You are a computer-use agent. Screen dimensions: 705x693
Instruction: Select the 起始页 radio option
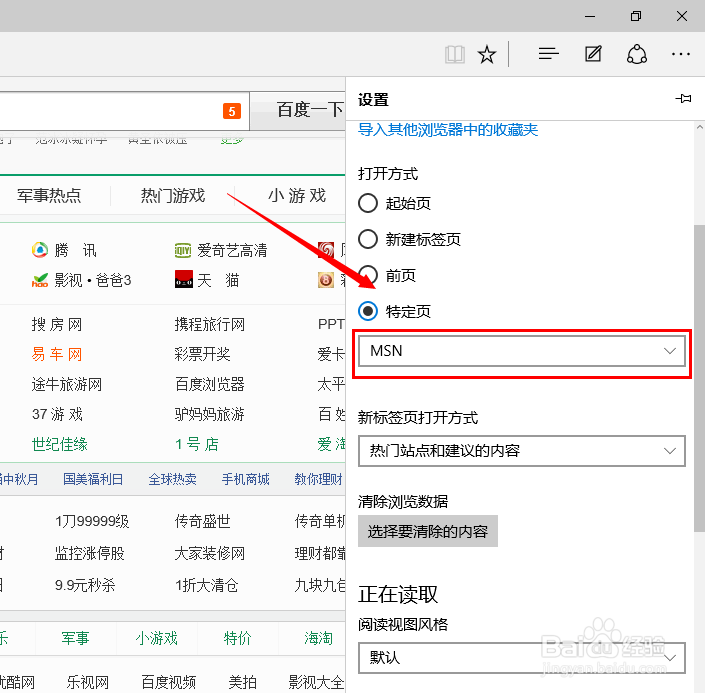(368, 203)
